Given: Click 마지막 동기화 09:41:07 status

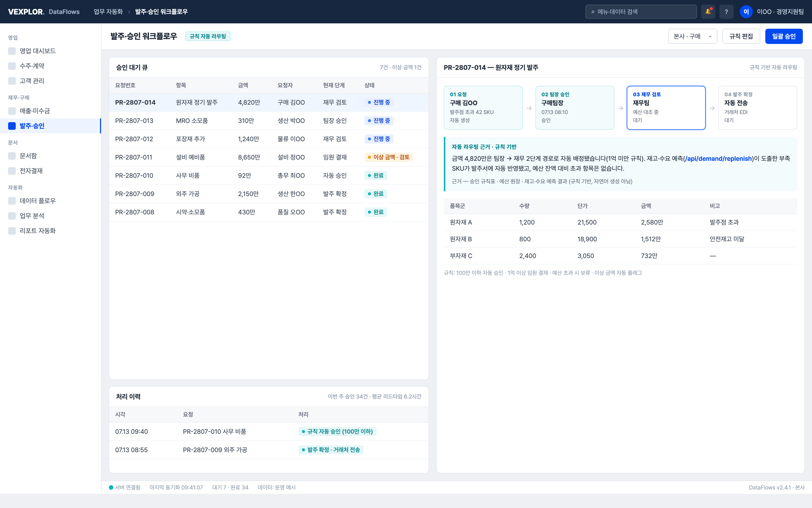Looking at the screenshot, I should tap(176, 487).
